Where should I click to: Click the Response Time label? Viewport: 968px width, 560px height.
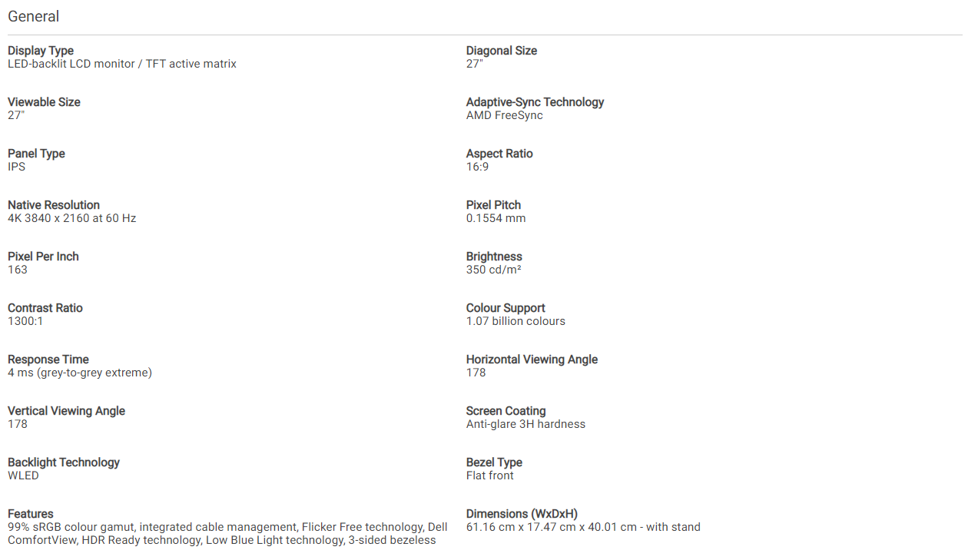[48, 360]
